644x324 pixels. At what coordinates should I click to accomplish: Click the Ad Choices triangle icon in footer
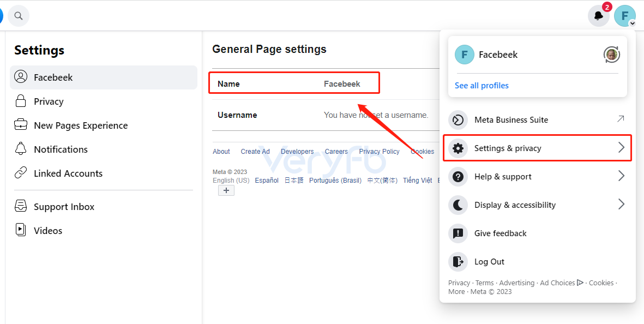(x=580, y=283)
